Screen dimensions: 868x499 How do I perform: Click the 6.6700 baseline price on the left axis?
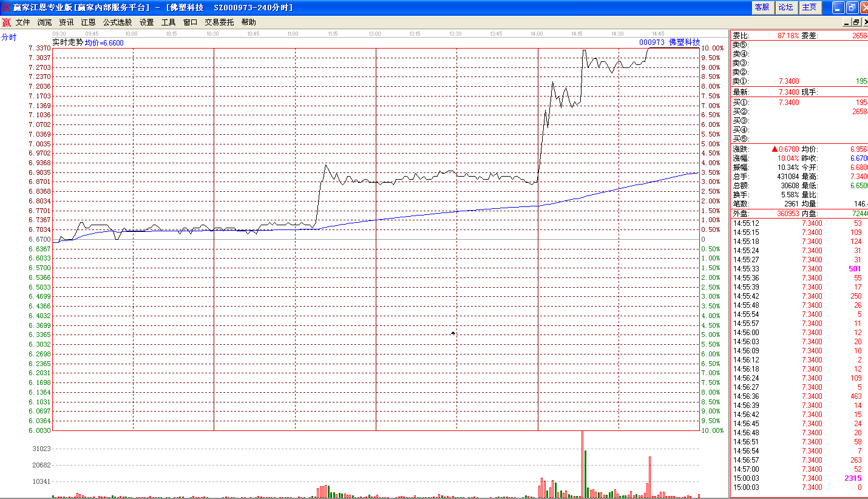coord(39,239)
